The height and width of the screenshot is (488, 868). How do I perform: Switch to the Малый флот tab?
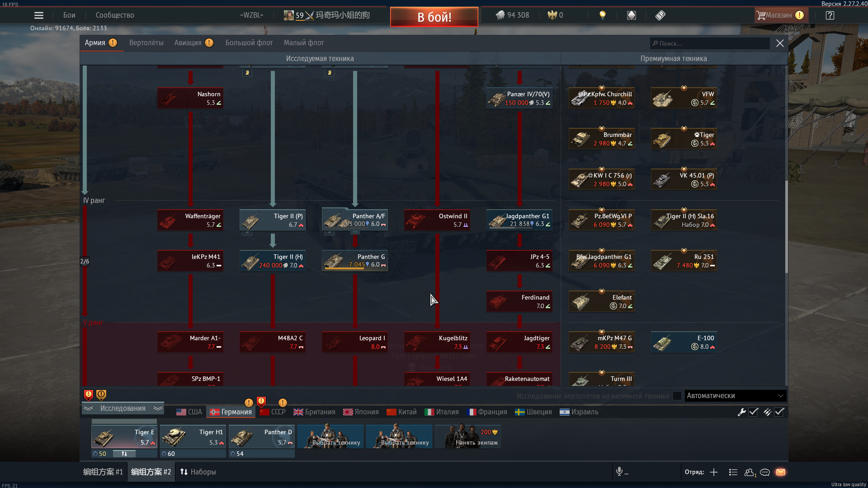(x=304, y=43)
